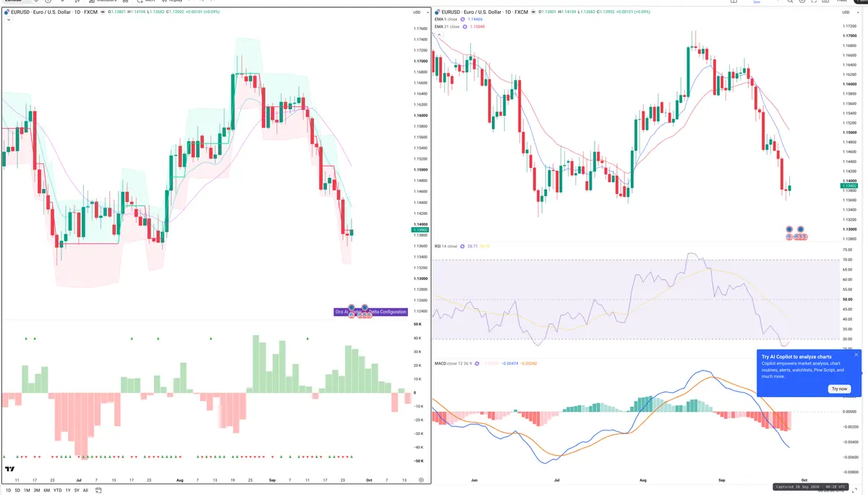Select the 1M time range
The width and height of the screenshot is (868, 495).
pyautogui.click(x=27, y=490)
